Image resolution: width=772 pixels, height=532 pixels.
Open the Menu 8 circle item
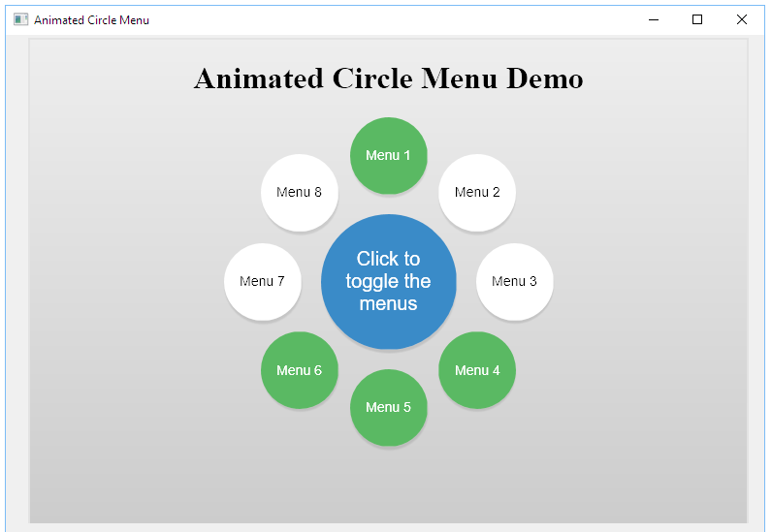point(299,192)
